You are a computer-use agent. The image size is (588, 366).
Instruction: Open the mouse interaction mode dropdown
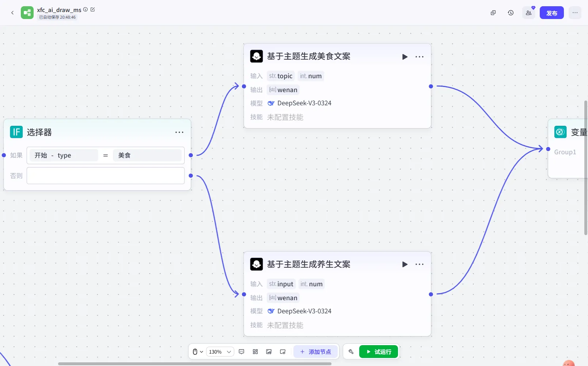pyautogui.click(x=198, y=352)
